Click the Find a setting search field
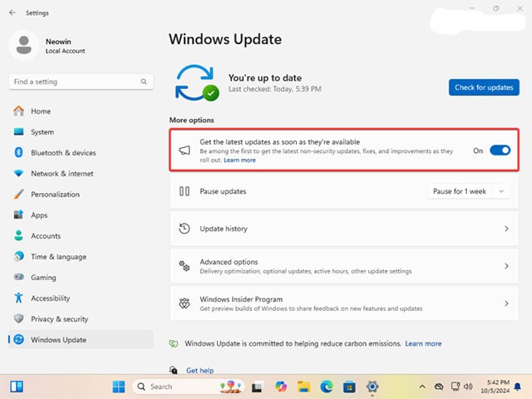 click(81, 81)
